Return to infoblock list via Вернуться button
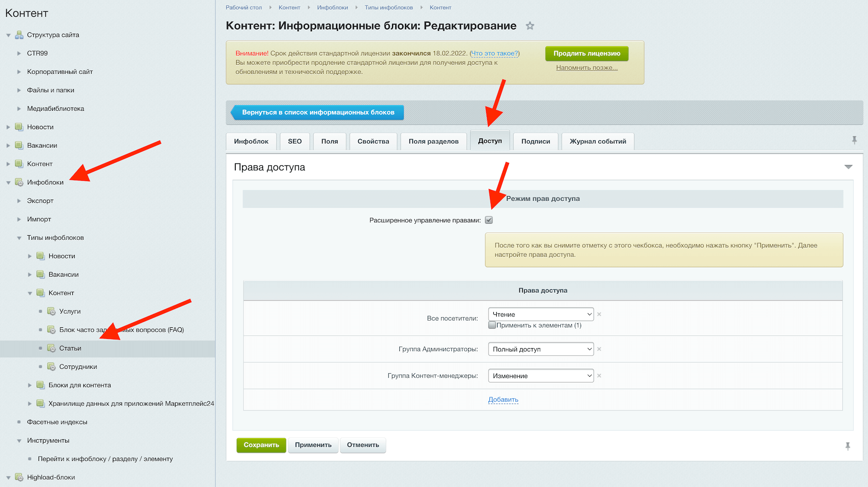 pyautogui.click(x=317, y=112)
